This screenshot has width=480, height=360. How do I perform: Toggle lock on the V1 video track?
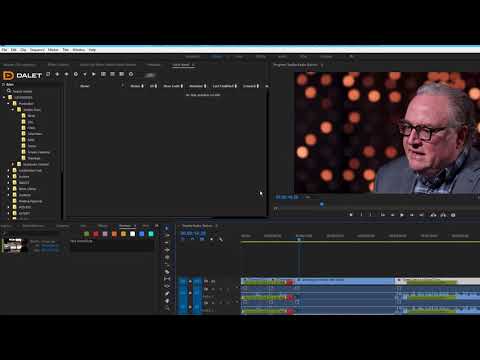click(190, 281)
